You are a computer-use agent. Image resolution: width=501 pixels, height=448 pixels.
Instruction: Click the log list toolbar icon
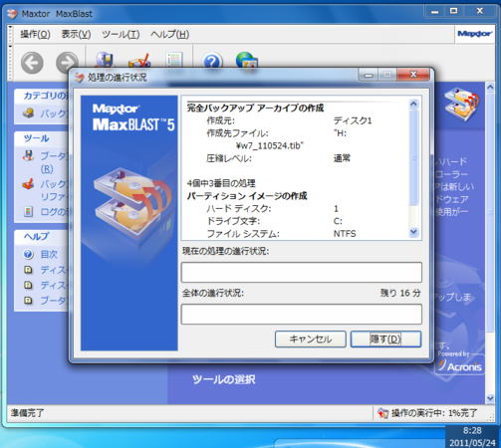174,60
